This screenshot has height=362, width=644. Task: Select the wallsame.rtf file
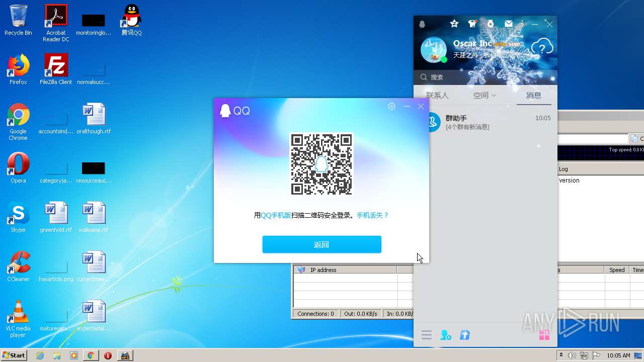pos(94,217)
